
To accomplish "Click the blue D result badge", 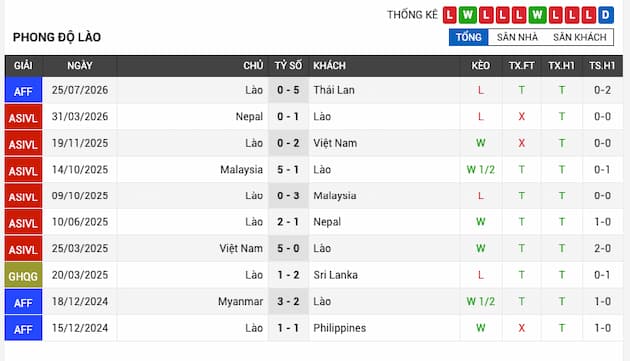I will [605, 15].
